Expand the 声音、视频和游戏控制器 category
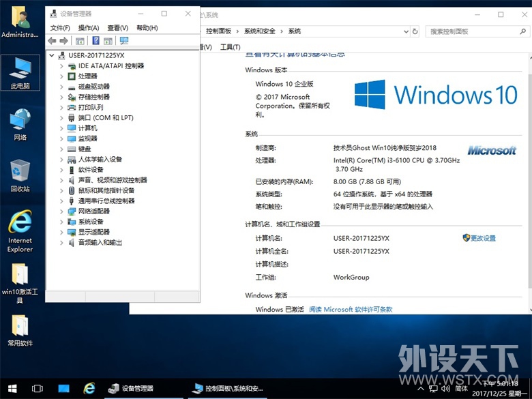Viewport: 532px width, 399px height. [61, 180]
